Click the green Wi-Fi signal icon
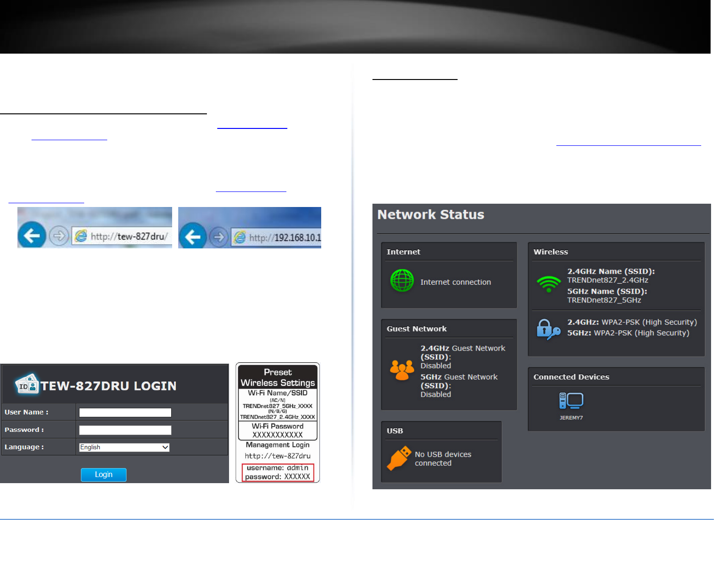728x565 pixels. [x=548, y=284]
